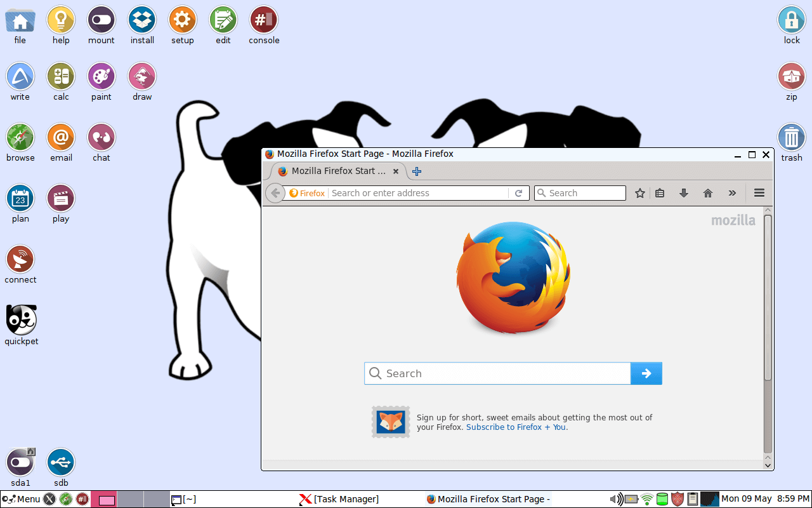Click the mount desktop icon
The width and height of the screenshot is (812, 508).
(101, 20)
